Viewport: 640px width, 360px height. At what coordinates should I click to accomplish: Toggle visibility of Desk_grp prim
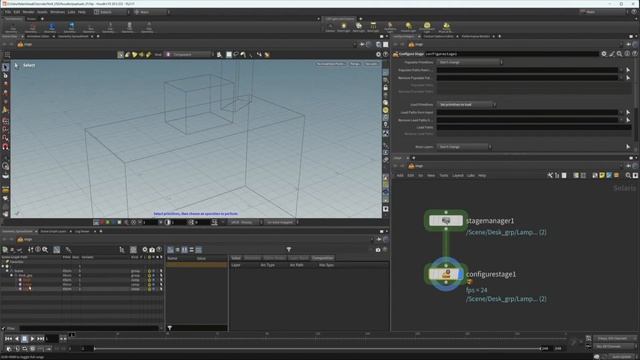click(x=149, y=276)
